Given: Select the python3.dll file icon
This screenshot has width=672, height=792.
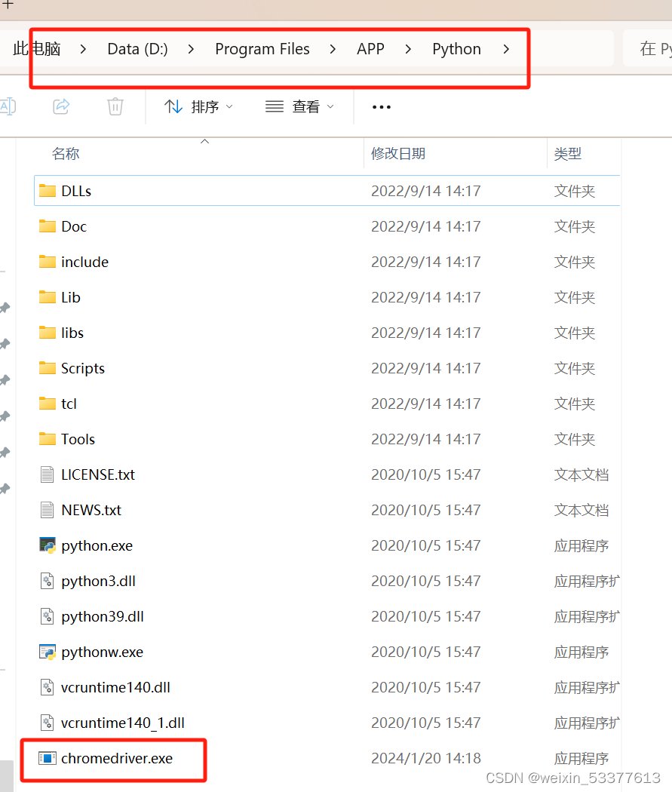Looking at the screenshot, I should (x=45, y=581).
